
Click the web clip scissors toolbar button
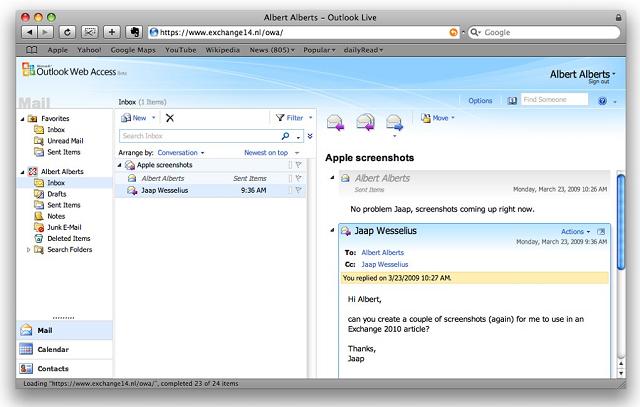point(89,32)
